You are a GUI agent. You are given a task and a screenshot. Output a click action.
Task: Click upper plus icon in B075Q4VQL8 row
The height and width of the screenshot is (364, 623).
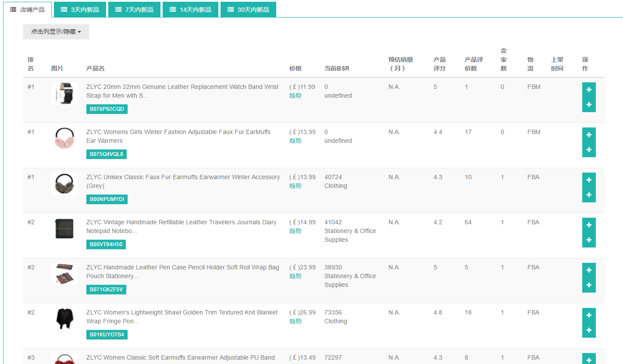click(x=589, y=135)
